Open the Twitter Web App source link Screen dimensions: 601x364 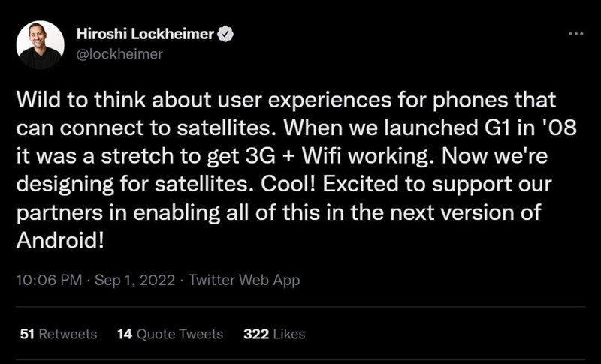click(244, 280)
